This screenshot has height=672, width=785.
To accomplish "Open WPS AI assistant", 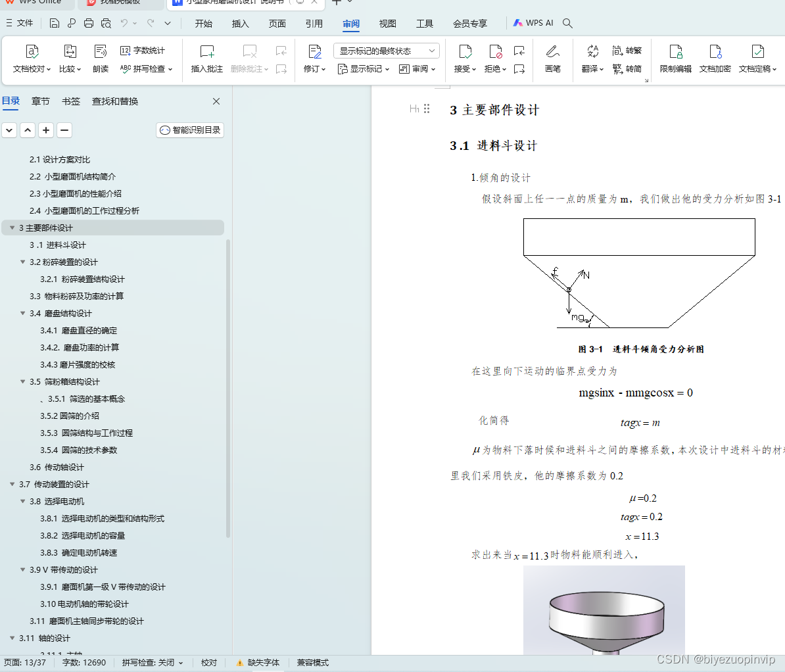I will 533,23.
